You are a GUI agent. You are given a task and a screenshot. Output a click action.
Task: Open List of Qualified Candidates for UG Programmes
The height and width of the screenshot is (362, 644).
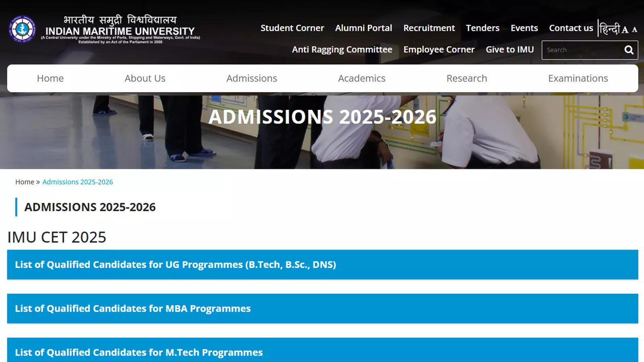click(175, 265)
